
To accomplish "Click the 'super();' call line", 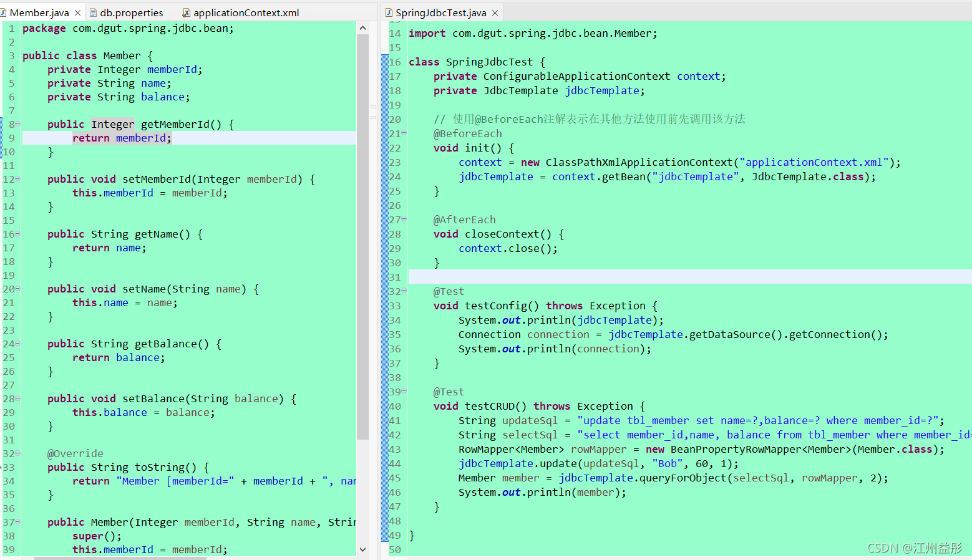I will (x=97, y=536).
